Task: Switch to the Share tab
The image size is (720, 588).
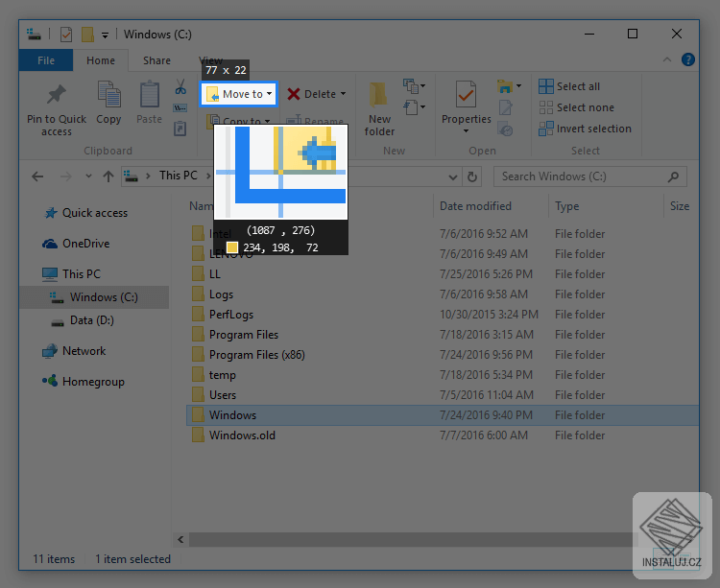Action: 156,60
